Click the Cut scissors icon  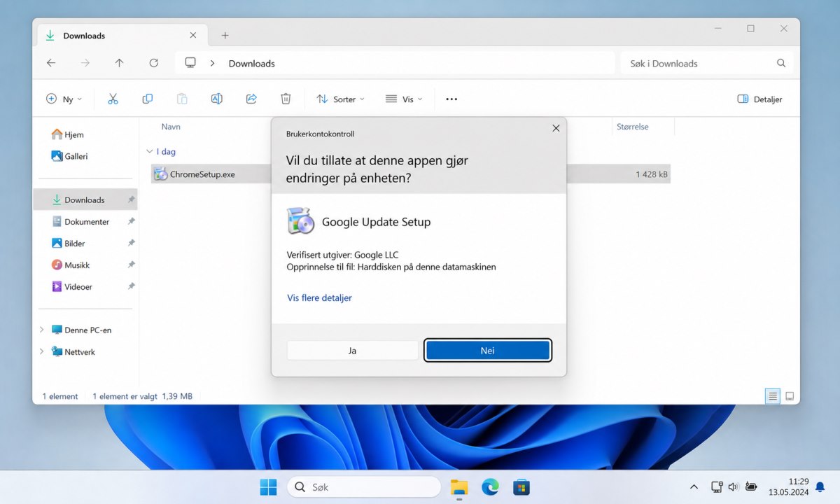[113, 99]
